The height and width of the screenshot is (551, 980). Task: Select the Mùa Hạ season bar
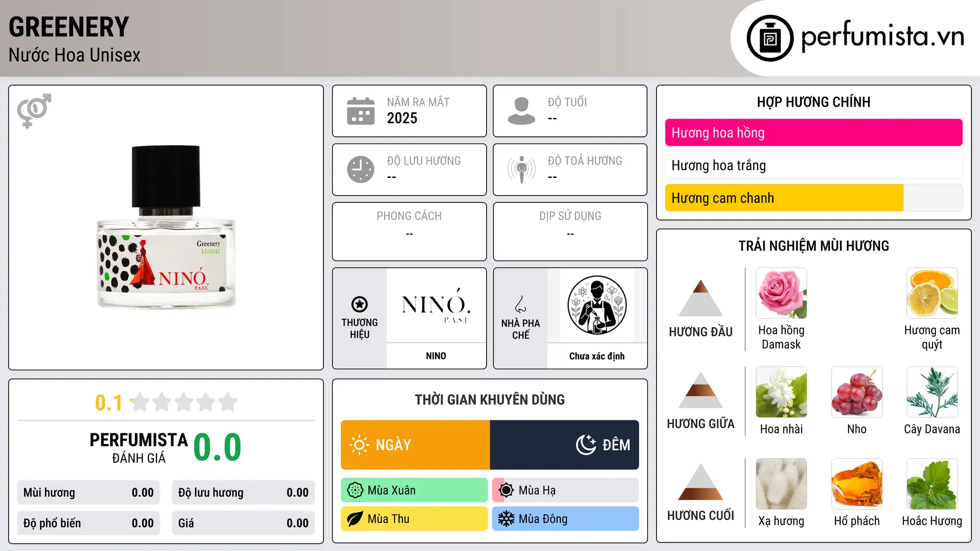[x=566, y=490]
